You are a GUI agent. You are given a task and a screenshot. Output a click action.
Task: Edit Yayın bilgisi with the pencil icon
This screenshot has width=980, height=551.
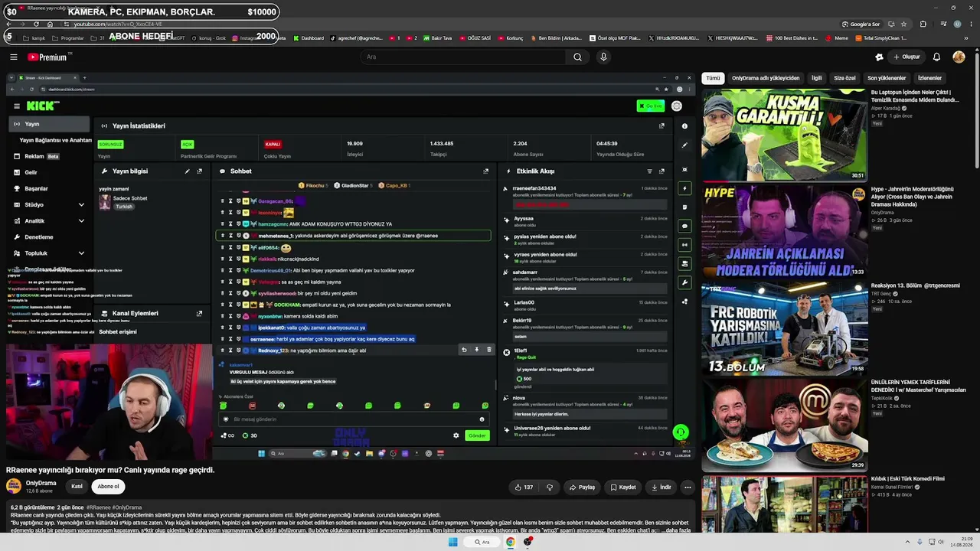tap(187, 171)
